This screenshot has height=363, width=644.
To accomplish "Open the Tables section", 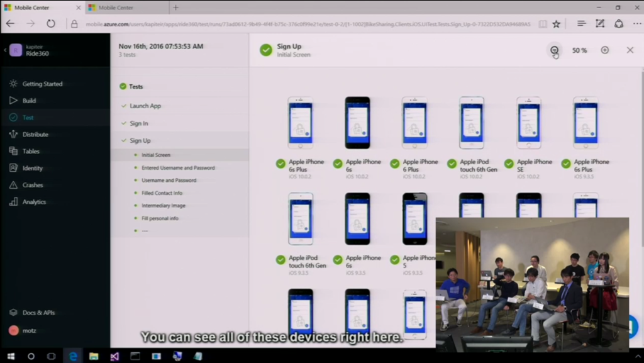I will point(25,151).
